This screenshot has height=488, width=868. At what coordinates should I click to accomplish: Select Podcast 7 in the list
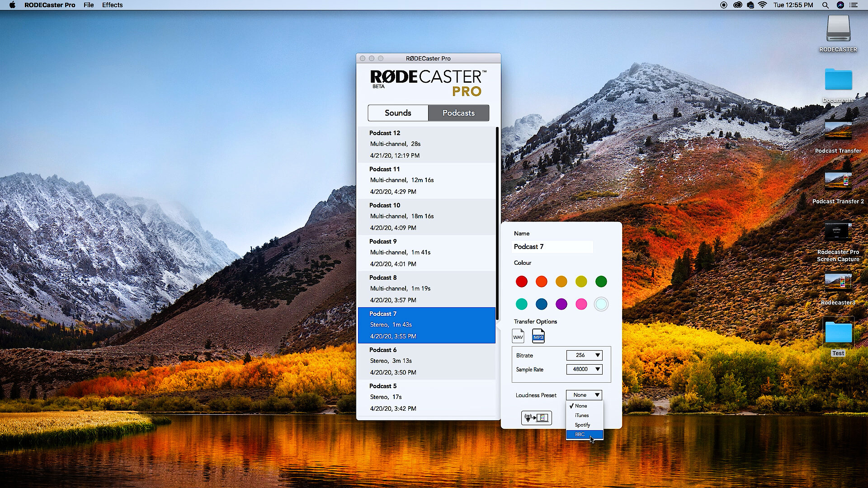[426, 325]
